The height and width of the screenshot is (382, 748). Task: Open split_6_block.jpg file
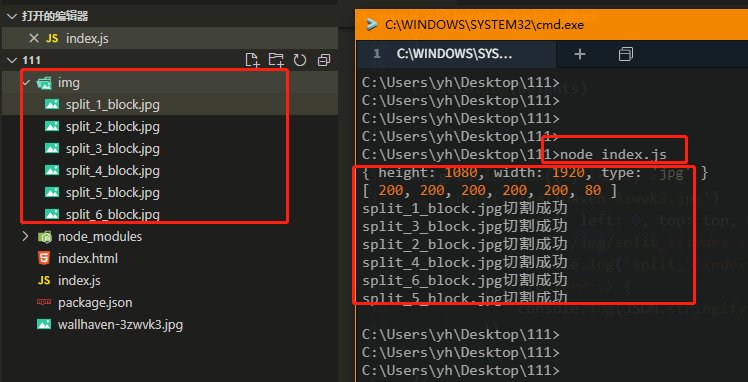pyautogui.click(x=113, y=215)
